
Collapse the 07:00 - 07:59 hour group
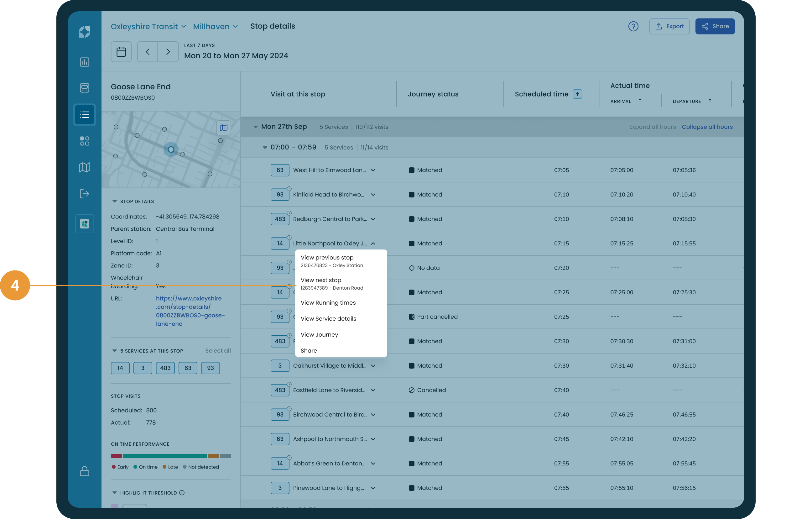265,148
